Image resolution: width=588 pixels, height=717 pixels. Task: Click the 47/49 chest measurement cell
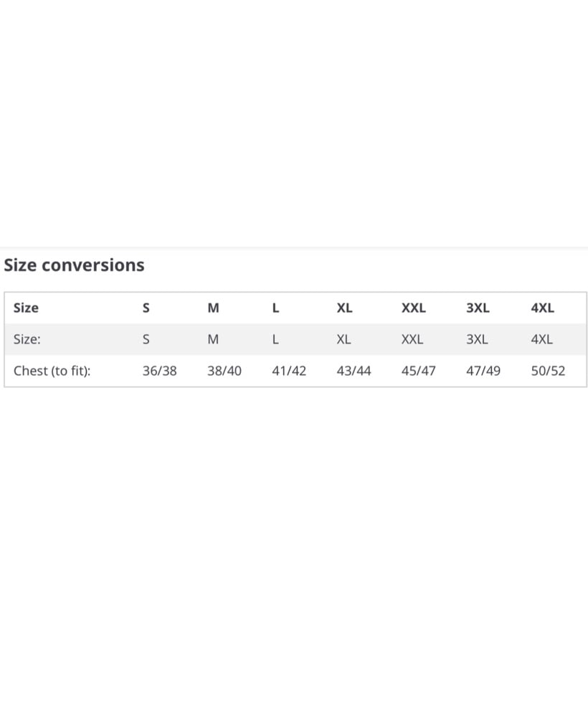483,371
